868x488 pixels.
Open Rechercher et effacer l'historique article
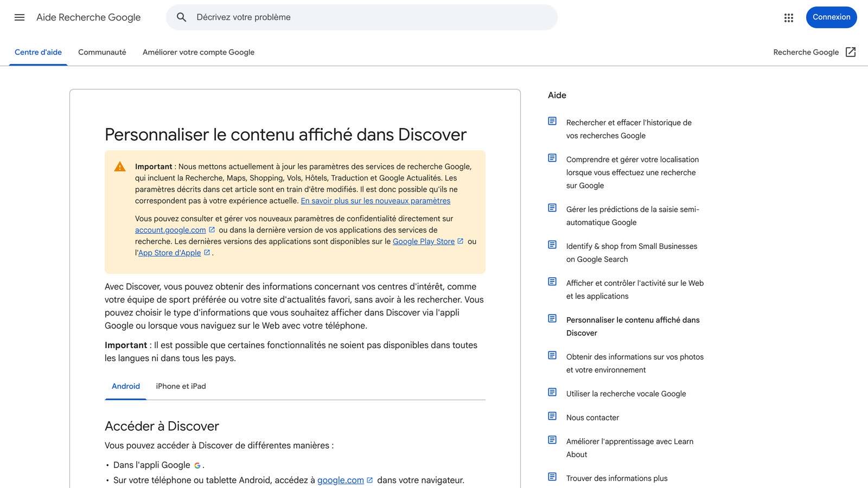click(x=629, y=129)
